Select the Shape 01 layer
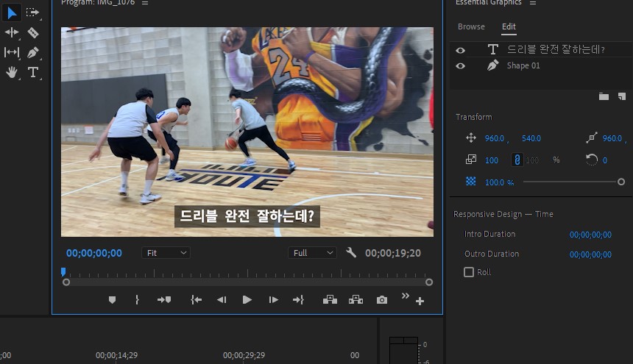Viewport: 633px width, 364px height. pos(541,65)
